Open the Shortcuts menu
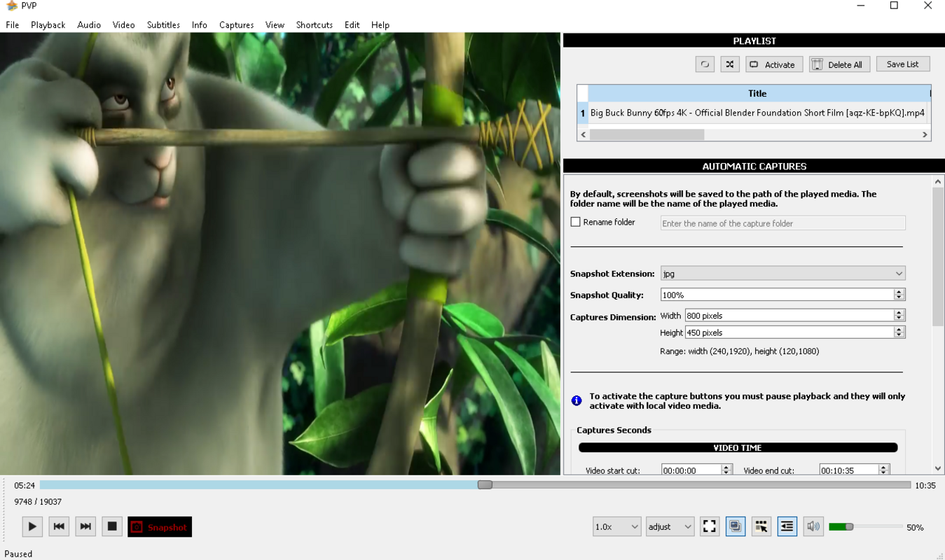Image resolution: width=945 pixels, height=560 pixels. pos(314,24)
